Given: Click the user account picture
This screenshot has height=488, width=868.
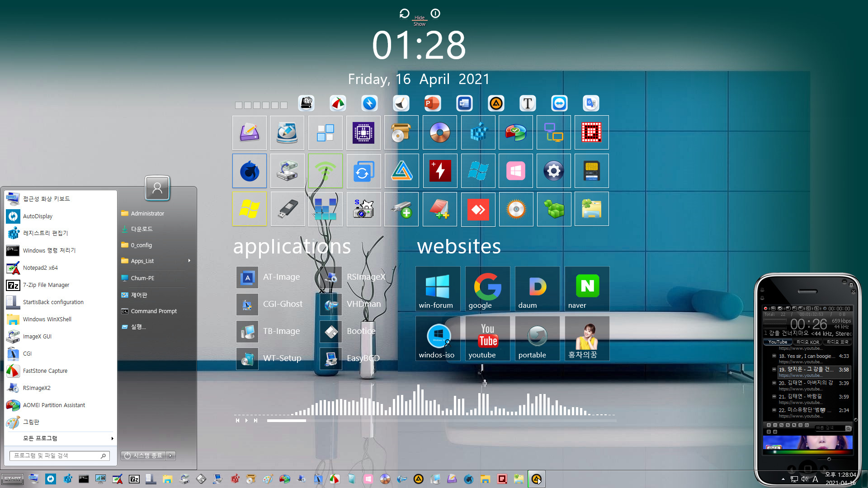Looking at the screenshot, I should [x=157, y=188].
